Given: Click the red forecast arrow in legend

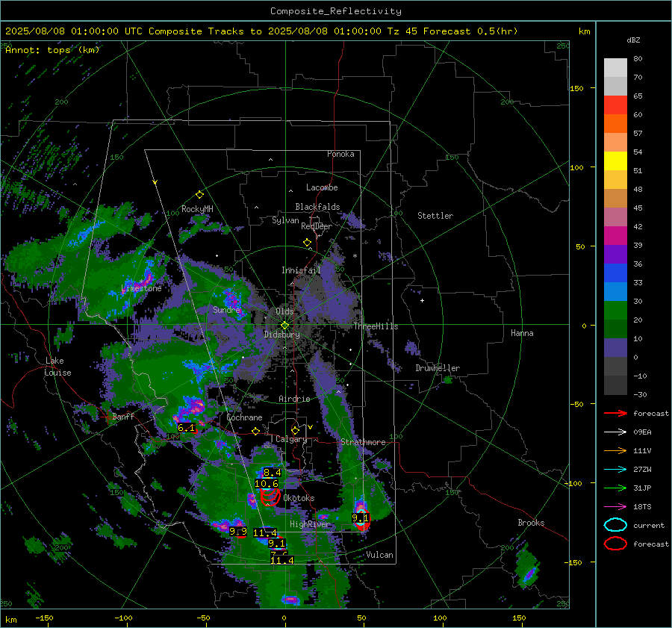Looking at the screenshot, I should [x=615, y=413].
